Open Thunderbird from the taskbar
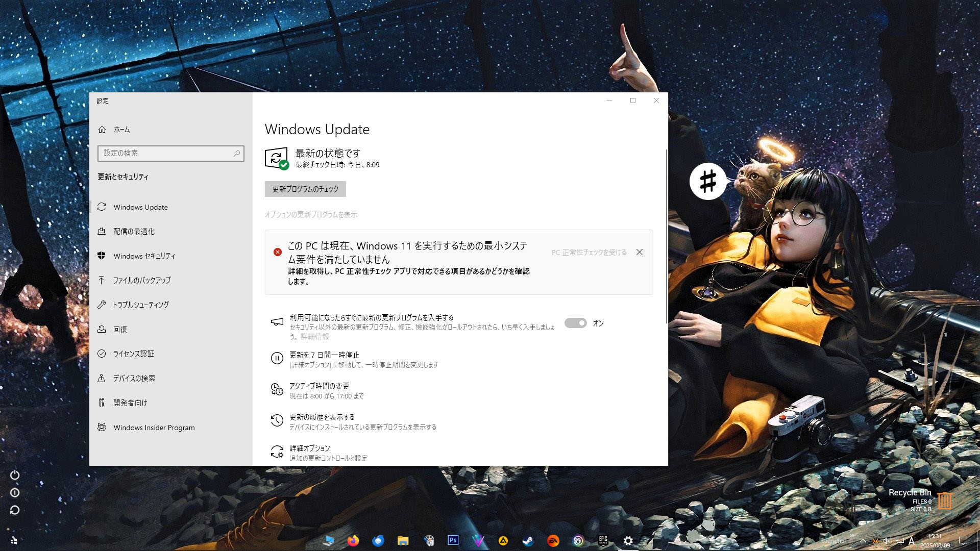The image size is (980, 551). click(378, 541)
